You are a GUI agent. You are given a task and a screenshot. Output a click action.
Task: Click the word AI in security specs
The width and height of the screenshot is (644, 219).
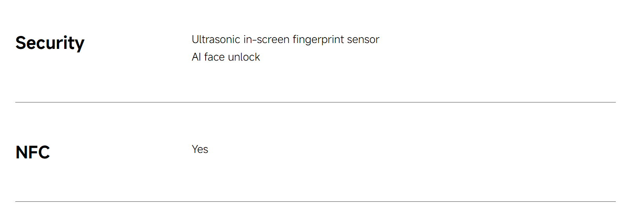tap(196, 57)
